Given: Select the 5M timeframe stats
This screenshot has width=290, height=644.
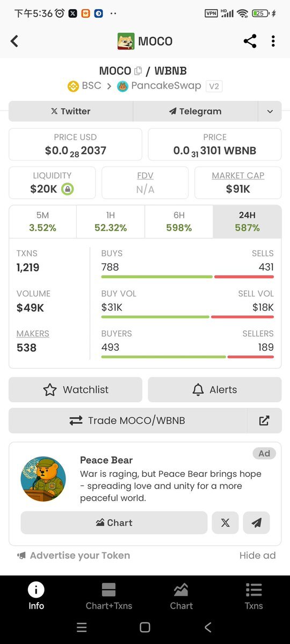Looking at the screenshot, I should [x=43, y=222].
